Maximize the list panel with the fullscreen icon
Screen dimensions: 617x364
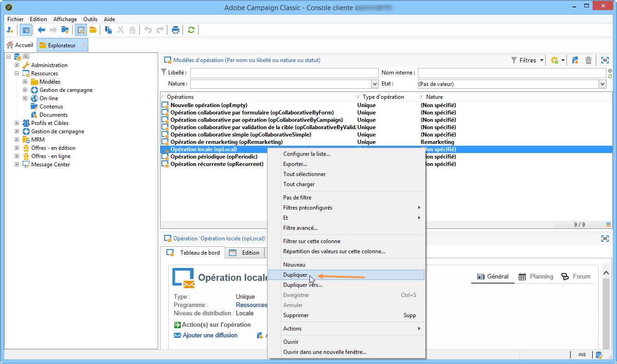pos(605,60)
